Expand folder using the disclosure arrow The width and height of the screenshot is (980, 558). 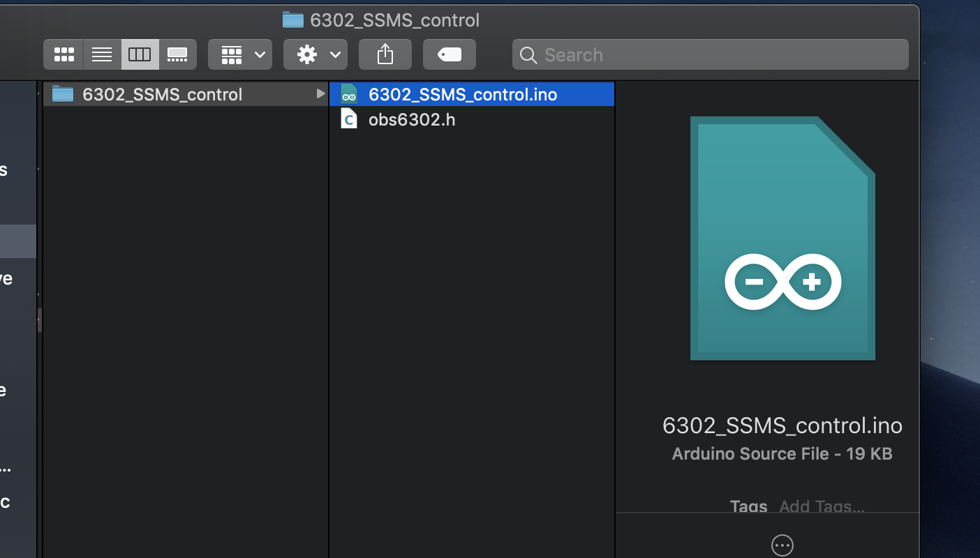(320, 93)
